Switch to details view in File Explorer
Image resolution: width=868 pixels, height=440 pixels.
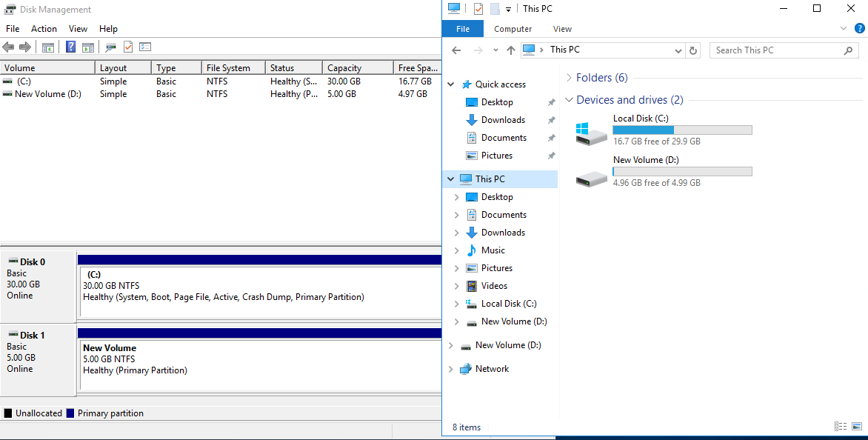point(841,427)
